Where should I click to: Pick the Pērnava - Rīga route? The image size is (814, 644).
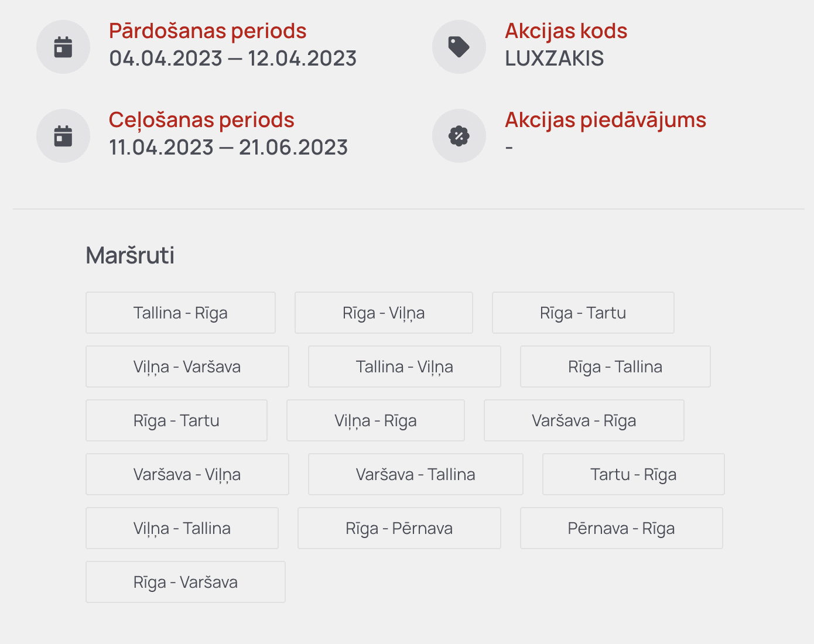click(x=621, y=528)
